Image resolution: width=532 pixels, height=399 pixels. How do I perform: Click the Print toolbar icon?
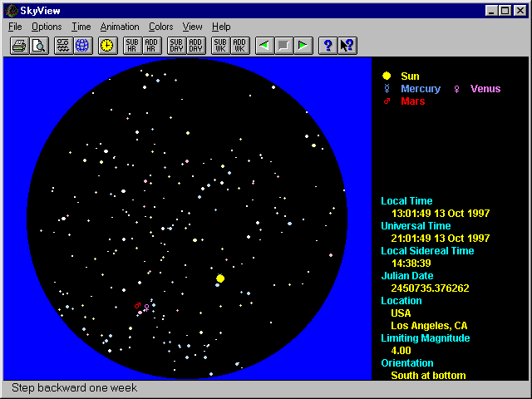[x=18, y=46]
